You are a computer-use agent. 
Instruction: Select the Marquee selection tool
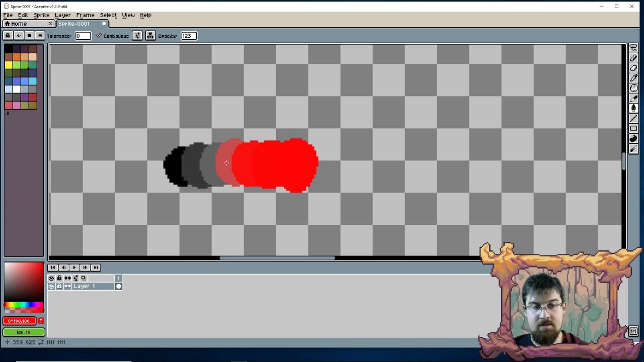(633, 48)
